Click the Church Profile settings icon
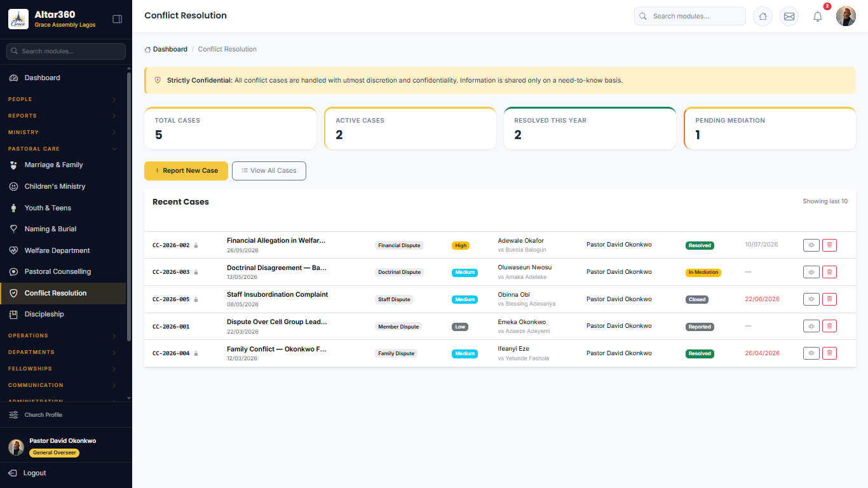868x488 pixels. 13,415
